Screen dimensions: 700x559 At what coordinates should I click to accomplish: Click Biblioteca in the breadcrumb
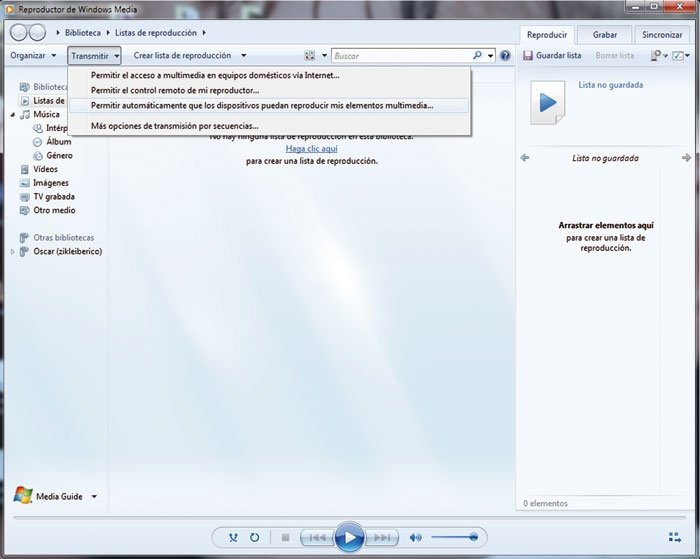click(83, 33)
